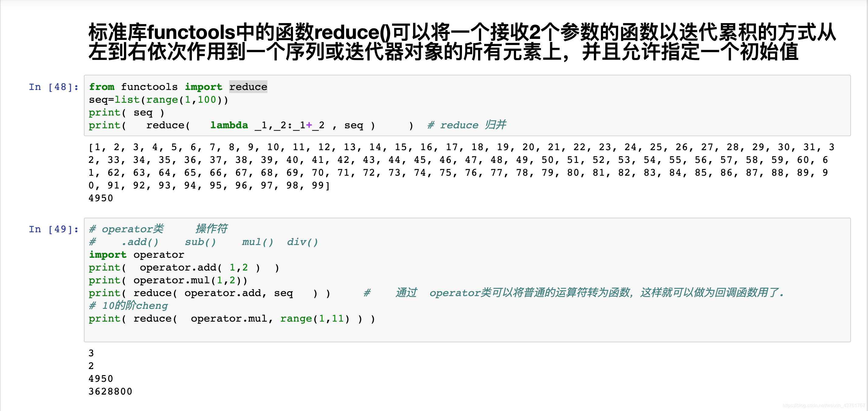The width and height of the screenshot is (868, 411).
Task: Click the In [48] cell prompt
Action: (x=53, y=87)
